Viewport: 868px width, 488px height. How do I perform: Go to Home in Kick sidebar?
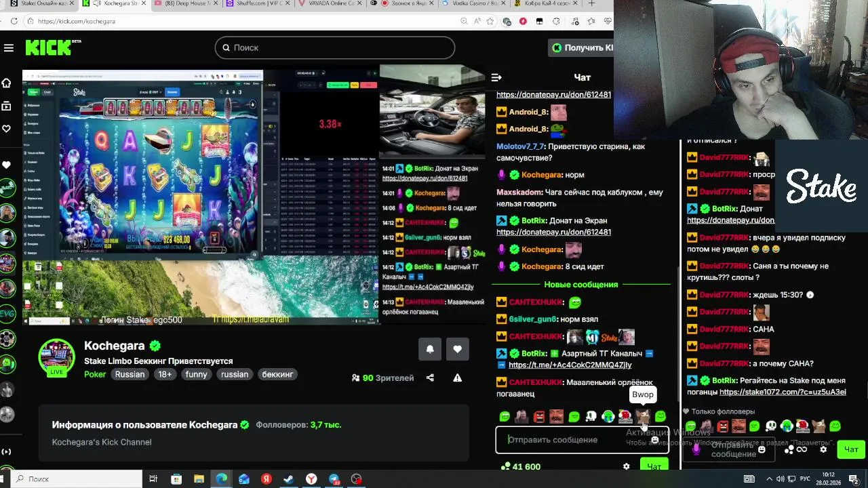coord(7,83)
